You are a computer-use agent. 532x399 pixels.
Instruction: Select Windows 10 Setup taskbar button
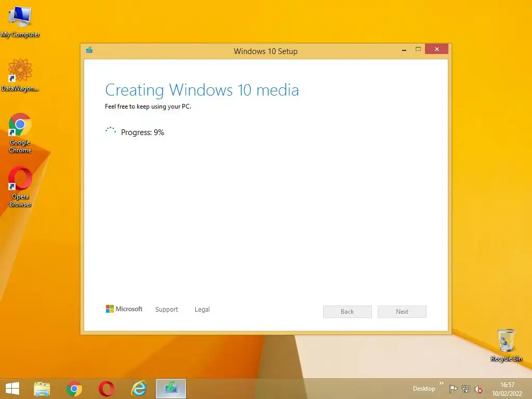pyautogui.click(x=170, y=389)
